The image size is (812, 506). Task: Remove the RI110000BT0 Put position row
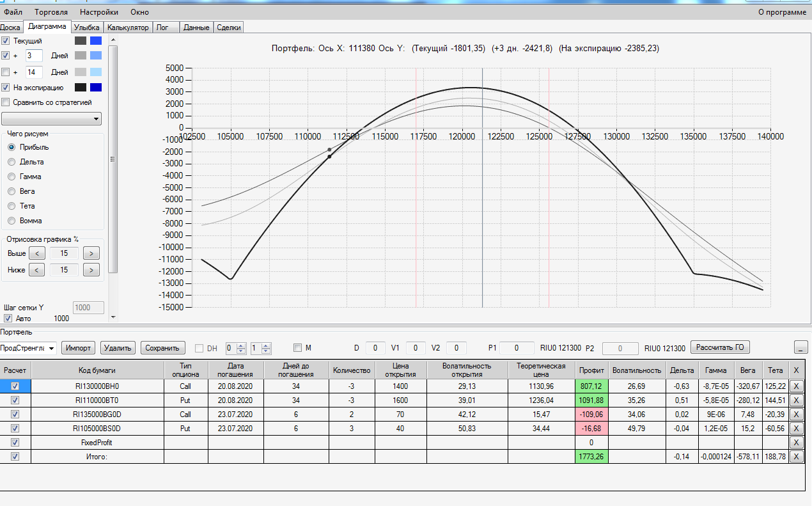point(796,400)
